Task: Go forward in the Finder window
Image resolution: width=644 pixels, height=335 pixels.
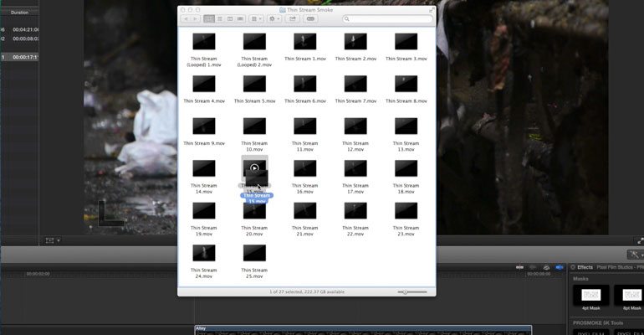Action: point(195,19)
